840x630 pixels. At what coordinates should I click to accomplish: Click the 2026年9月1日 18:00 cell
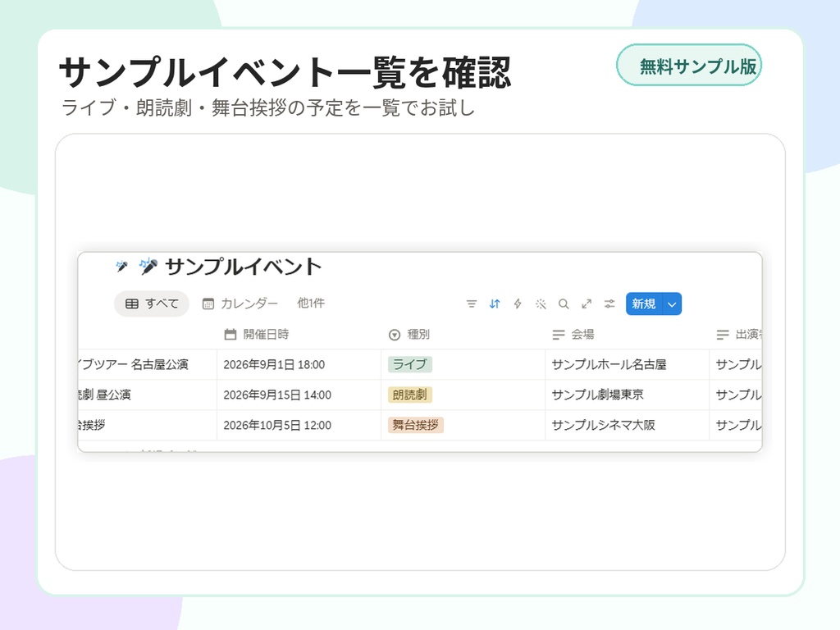click(299, 364)
